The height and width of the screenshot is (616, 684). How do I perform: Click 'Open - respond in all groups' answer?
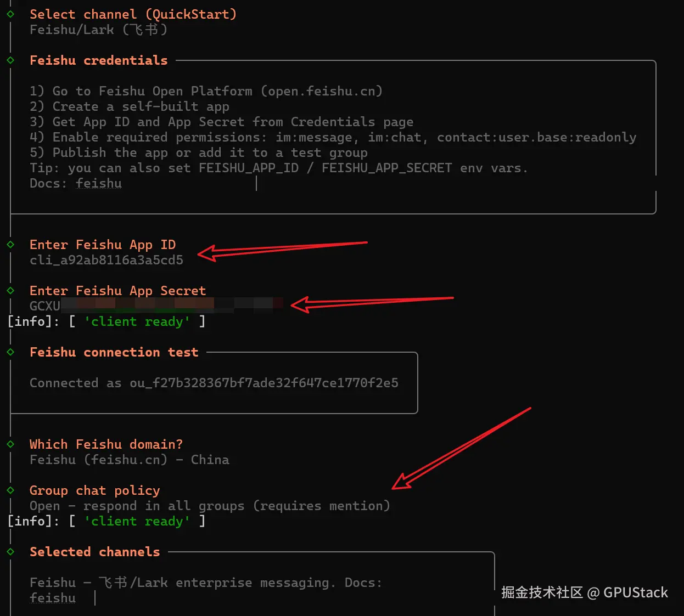(210, 506)
